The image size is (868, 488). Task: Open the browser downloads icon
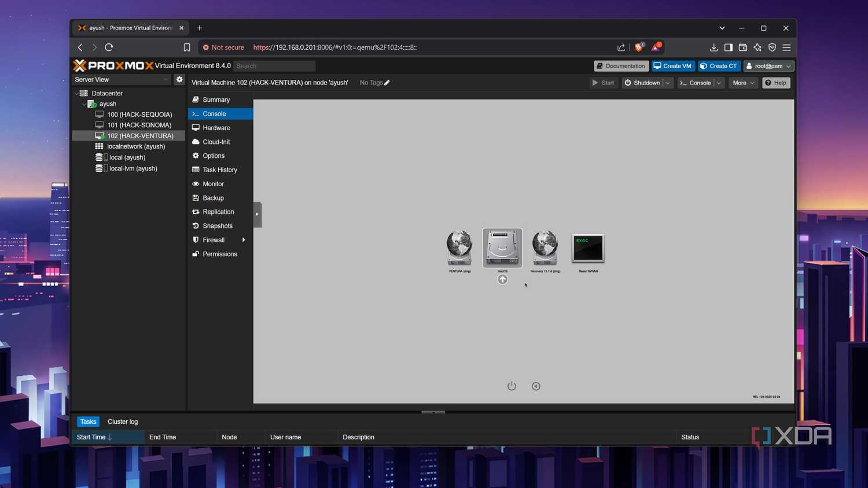point(713,47)
